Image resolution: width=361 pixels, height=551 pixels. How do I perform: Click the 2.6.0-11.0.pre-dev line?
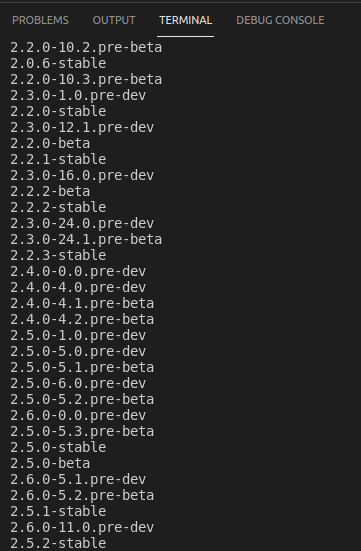click(82, 528)
